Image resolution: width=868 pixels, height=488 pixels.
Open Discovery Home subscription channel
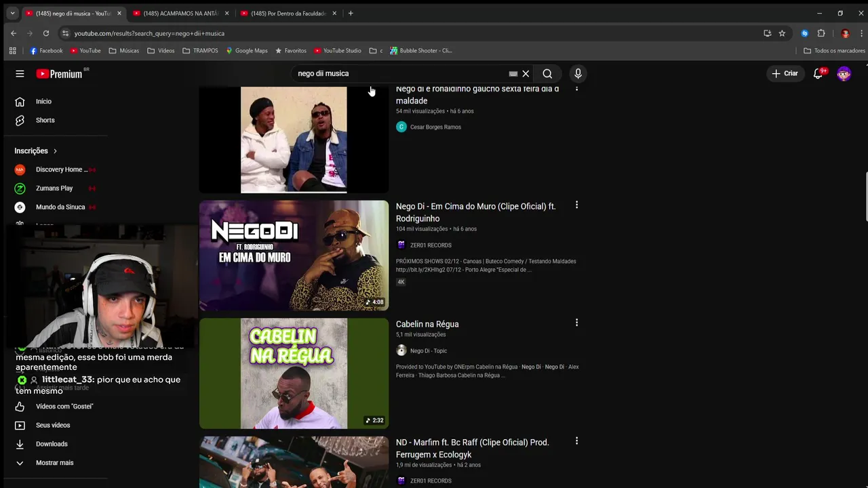(x=54, y=169)
